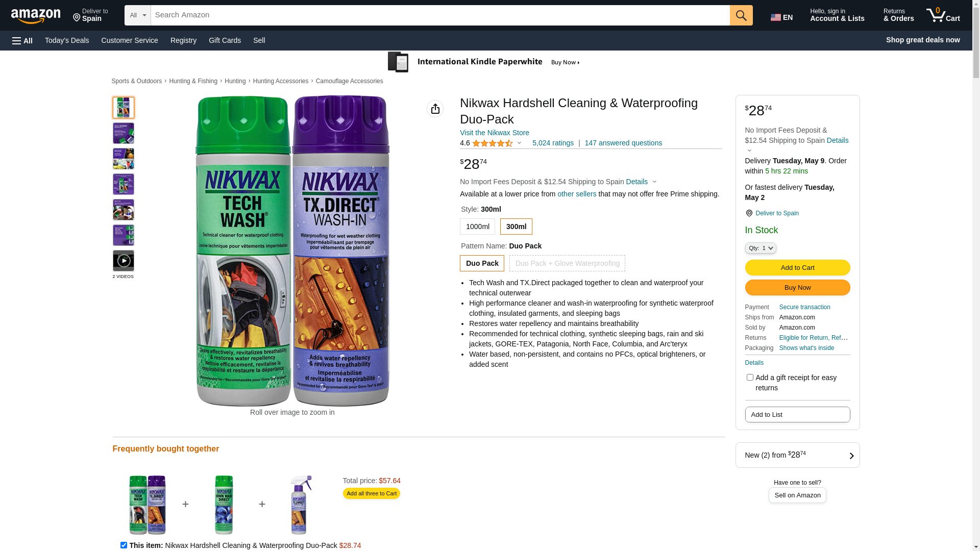Visit the Nikwax Store link
Screen dimensions: 980x551
[x=494, y=133]
